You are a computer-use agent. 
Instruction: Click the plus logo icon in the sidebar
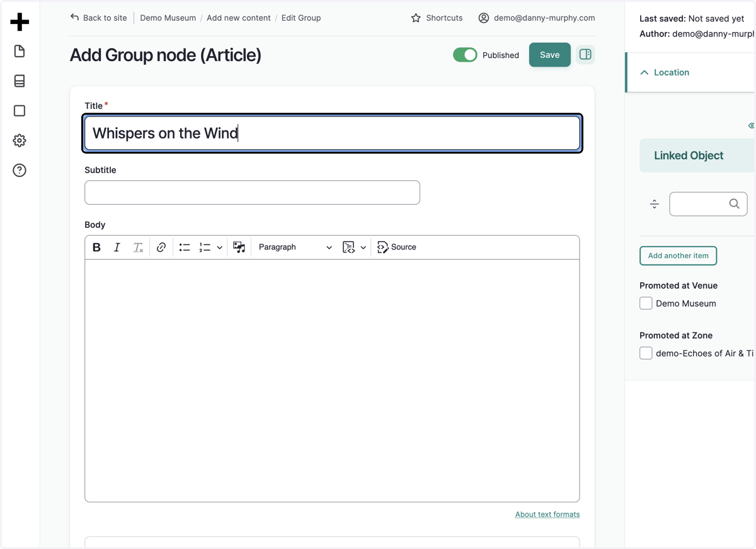coord(20,22)
